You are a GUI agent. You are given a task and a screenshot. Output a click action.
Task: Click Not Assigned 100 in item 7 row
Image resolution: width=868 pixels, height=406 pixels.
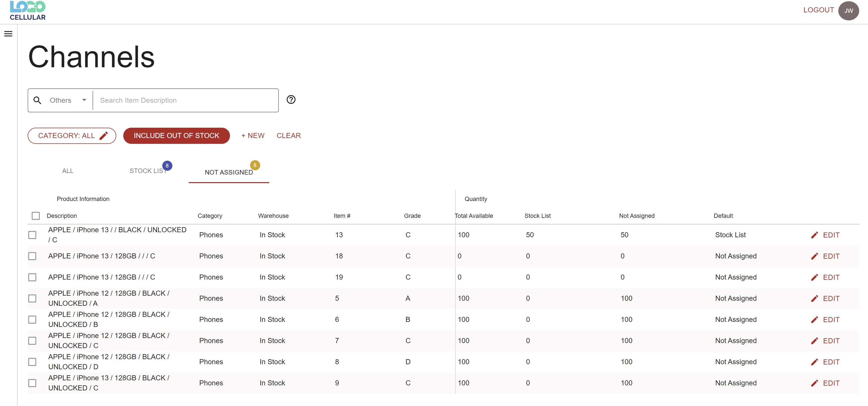(x=626, y=341)
